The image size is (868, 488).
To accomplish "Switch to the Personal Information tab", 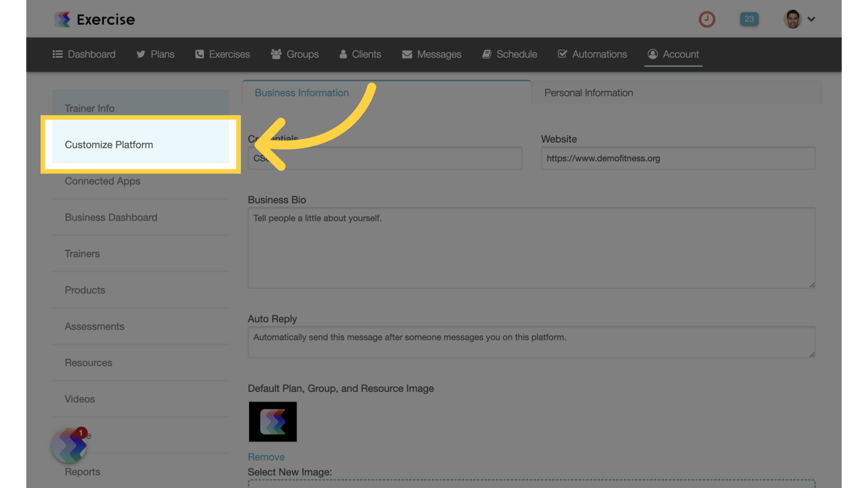I will point(588,93).
